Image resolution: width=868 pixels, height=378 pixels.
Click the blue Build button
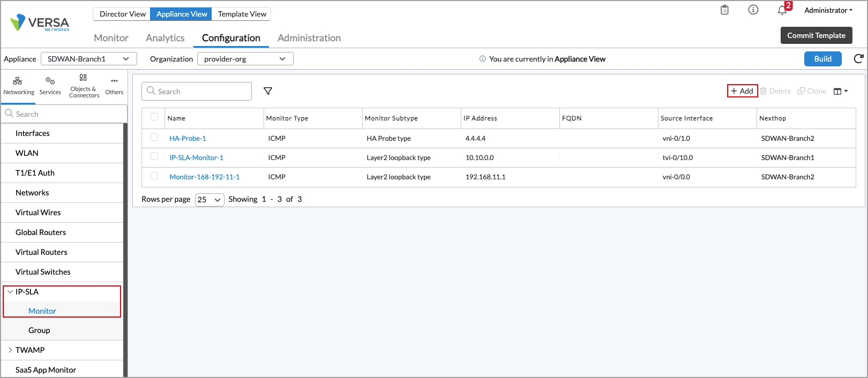822,59
